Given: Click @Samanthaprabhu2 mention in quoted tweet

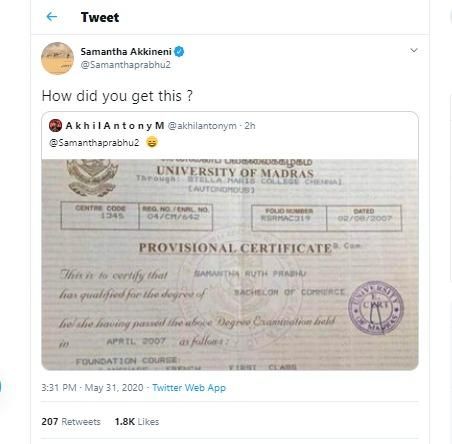Looking at the screenshot, I should [94, 143].
